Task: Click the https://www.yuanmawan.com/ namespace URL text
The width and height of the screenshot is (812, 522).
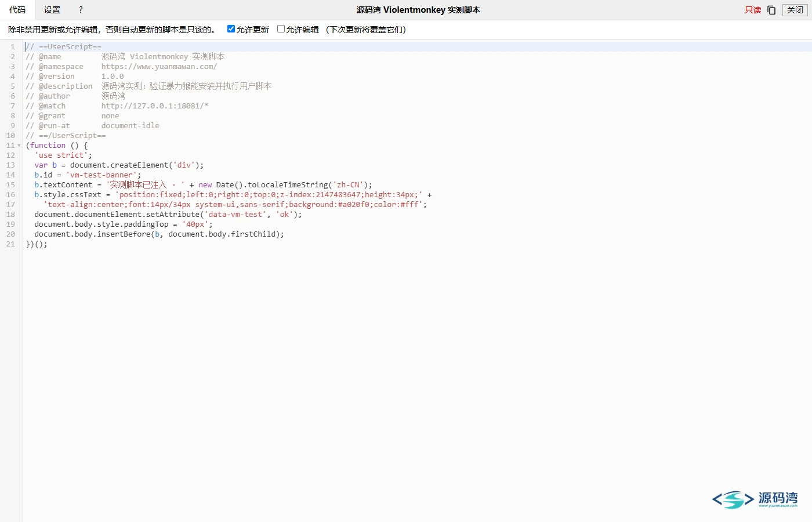Action: click(159, 67)
